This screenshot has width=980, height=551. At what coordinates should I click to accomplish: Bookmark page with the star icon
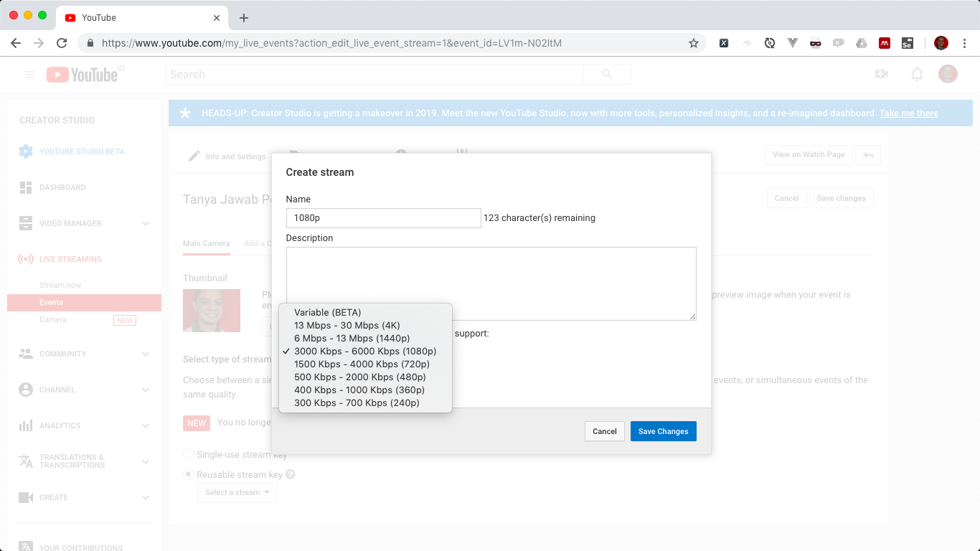pos(693,43)
